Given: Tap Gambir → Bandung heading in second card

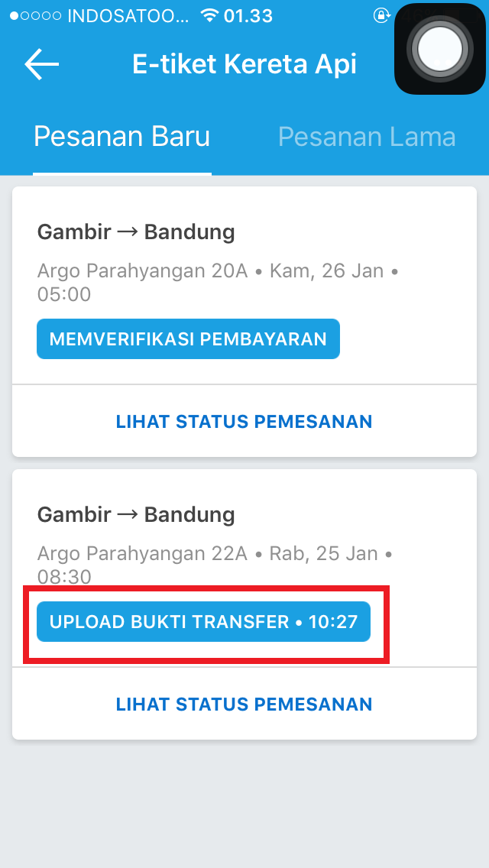Looking at the screenshot, I should pyautogui.click(x=136, y=515).
